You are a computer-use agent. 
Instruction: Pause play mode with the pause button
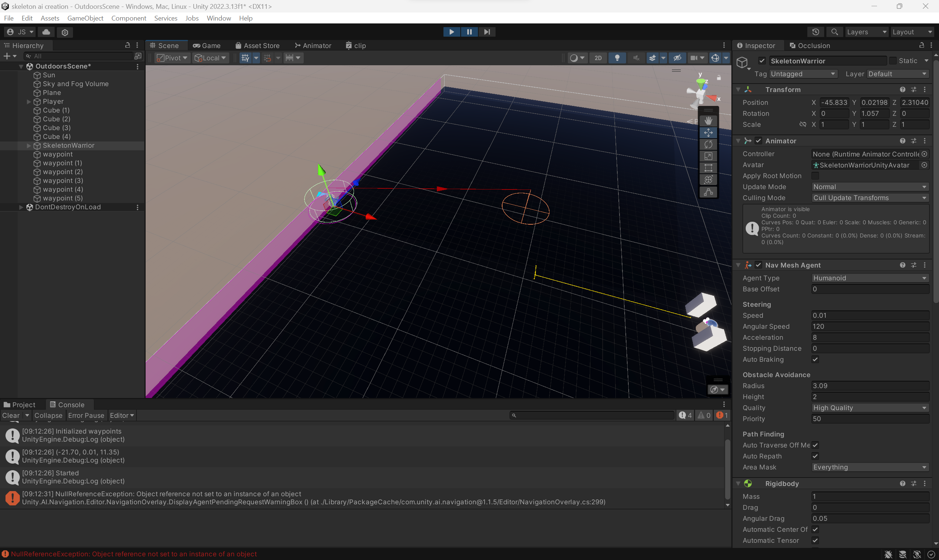(x=469, y=32)
